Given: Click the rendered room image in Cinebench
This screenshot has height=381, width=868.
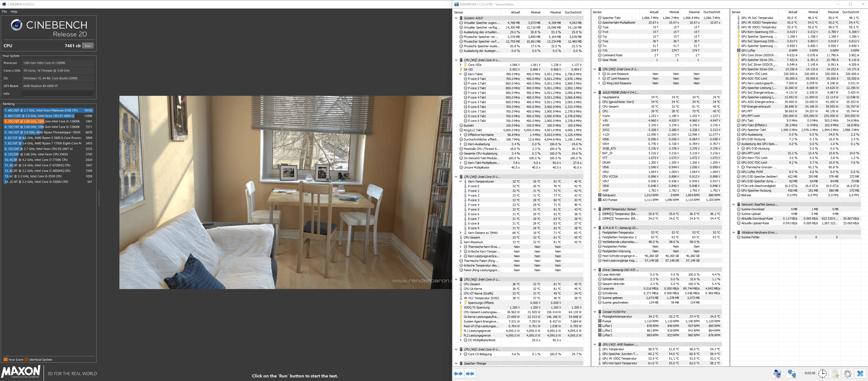Looking at the screenshot, I should point(285,192).
